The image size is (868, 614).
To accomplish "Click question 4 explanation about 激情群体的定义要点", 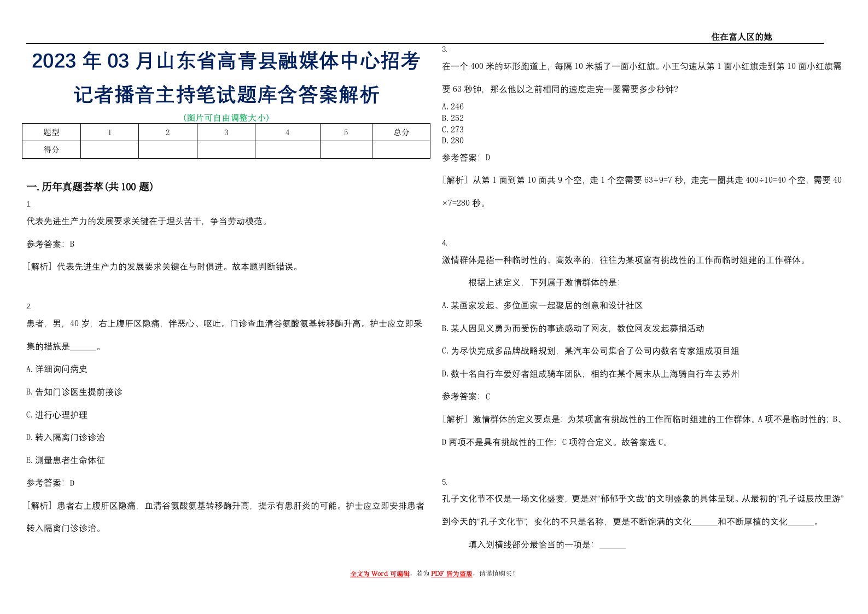I will tap(642, 431).
